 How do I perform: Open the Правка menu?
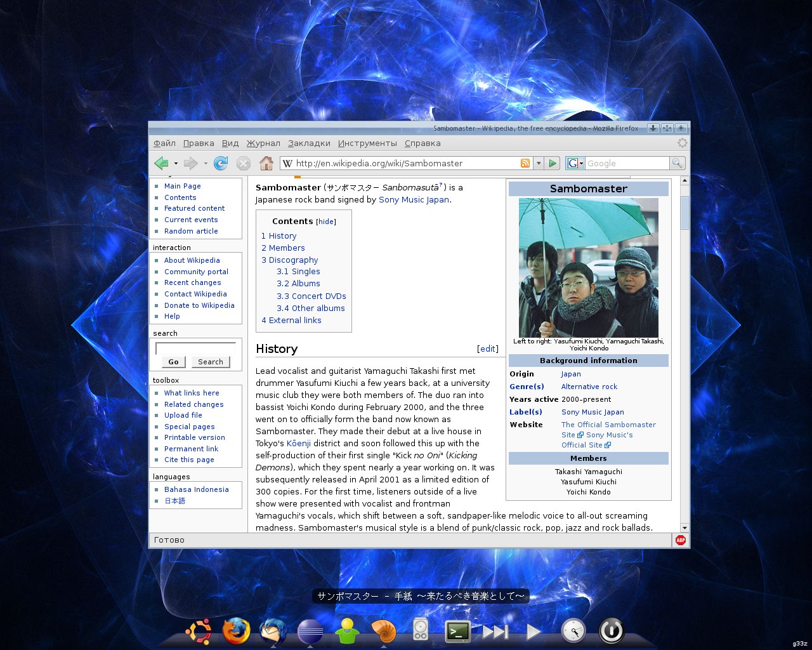199,143
